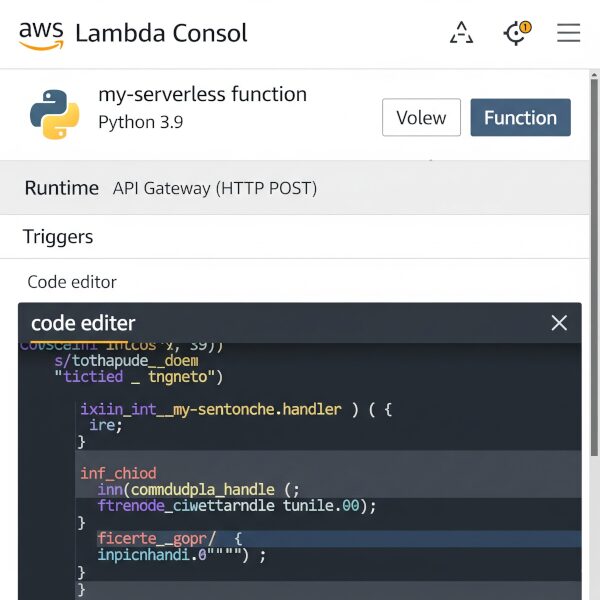Click the AWS logo

41,35
